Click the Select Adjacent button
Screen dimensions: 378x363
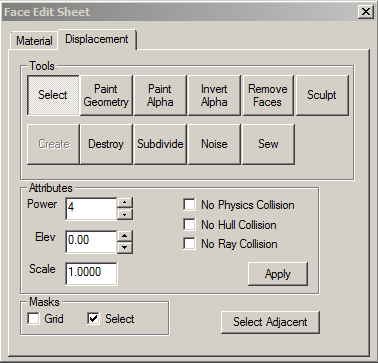coord(270,322)
